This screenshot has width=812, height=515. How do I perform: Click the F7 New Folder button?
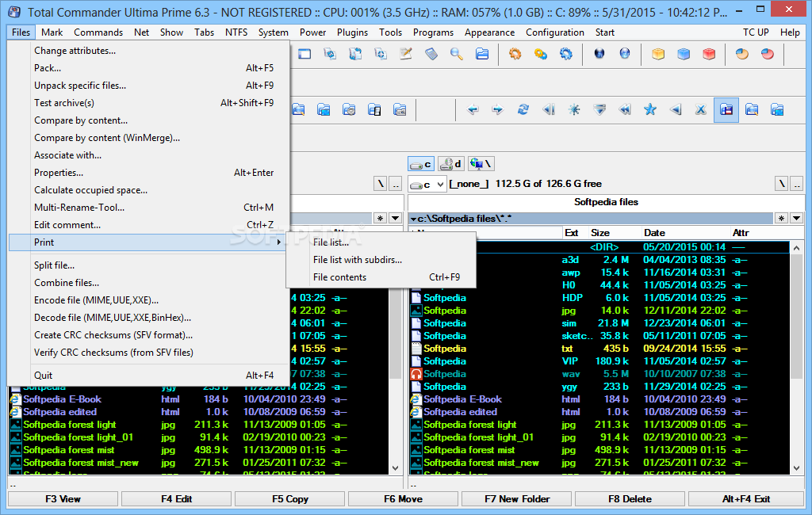[517, 499]
